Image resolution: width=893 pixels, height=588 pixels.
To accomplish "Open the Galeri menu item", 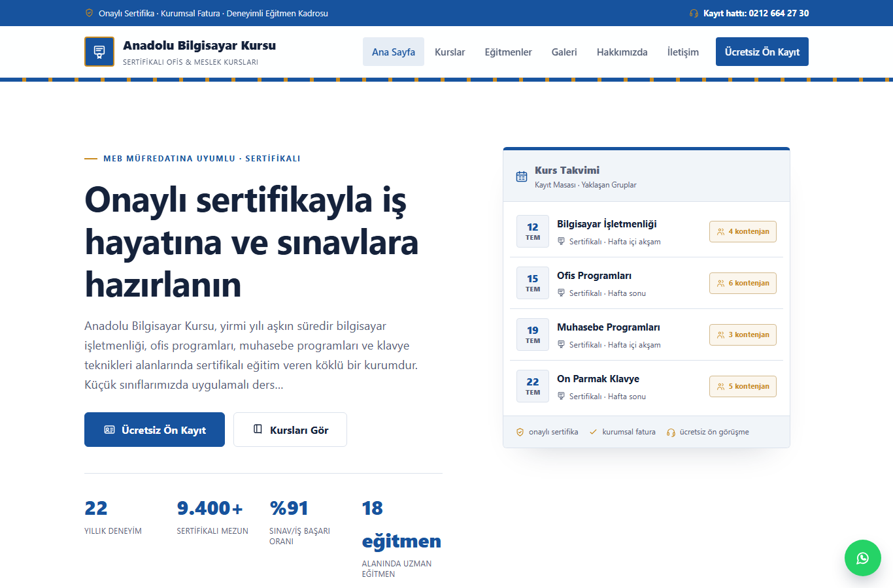I will (x=564, y=52).
